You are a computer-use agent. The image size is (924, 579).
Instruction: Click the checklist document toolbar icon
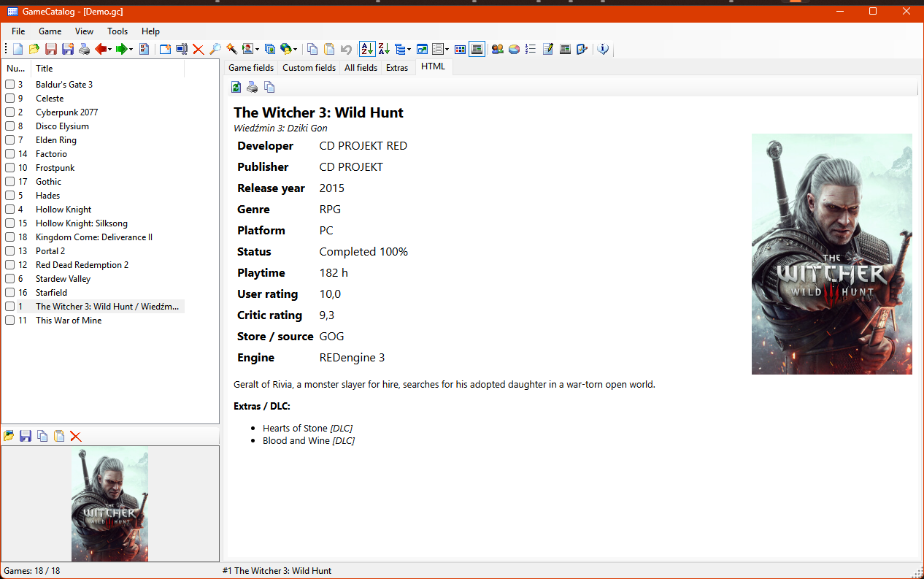pyautogui.click(x=144, y=49)
